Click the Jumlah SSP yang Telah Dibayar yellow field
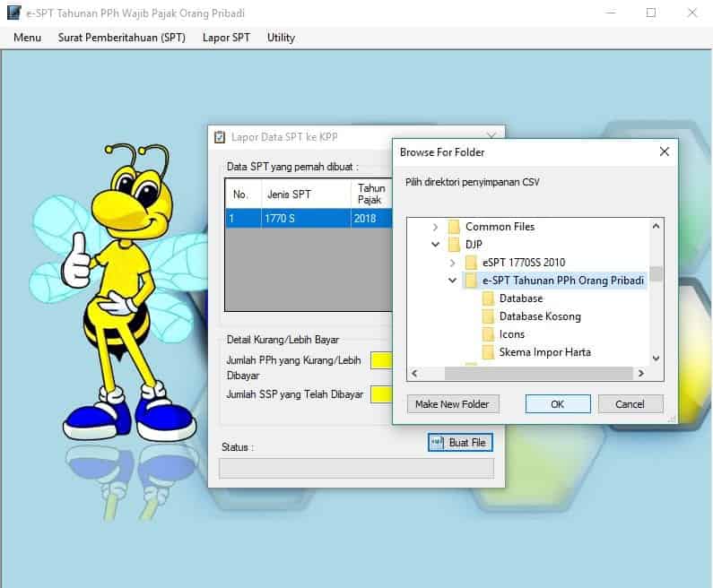 click(381, 394)
